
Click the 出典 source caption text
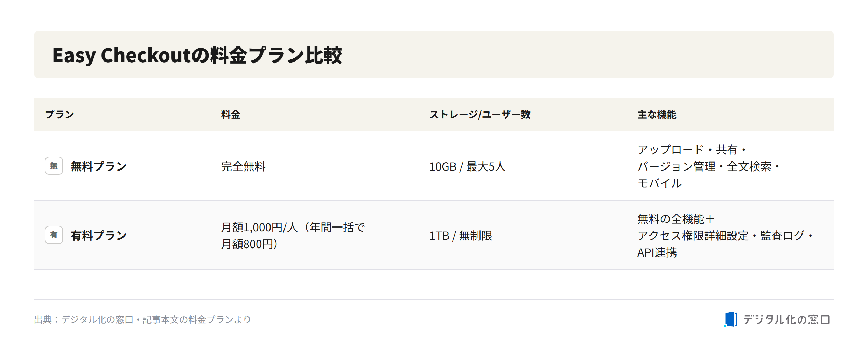[142, 319]
